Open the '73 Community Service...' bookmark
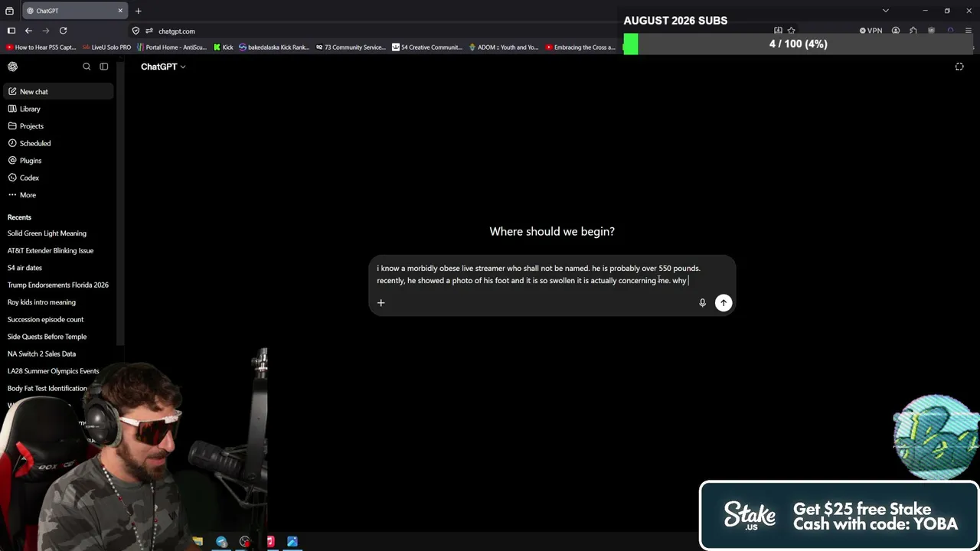 click(x=351, y=47)
